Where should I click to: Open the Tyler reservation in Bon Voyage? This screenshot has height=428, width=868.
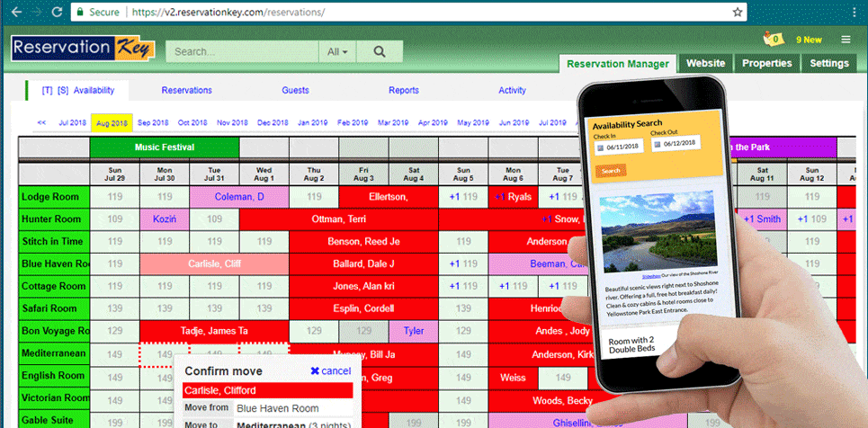tap(414, 331)
